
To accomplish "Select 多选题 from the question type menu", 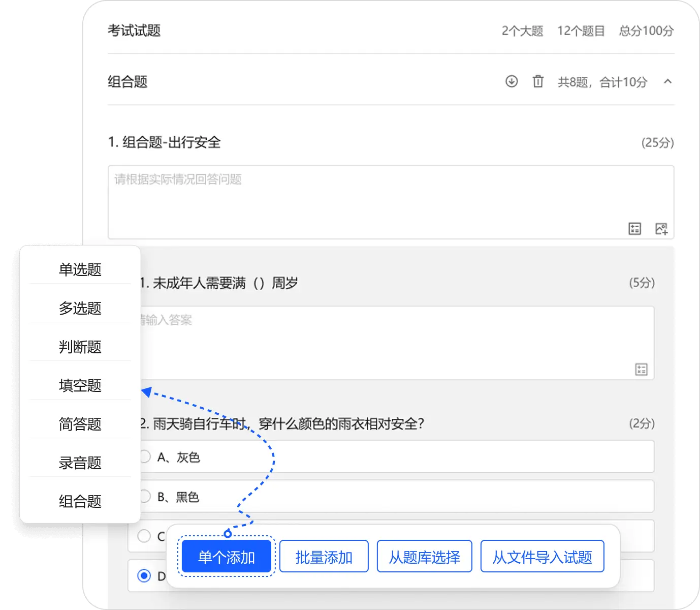I will 80,308.
